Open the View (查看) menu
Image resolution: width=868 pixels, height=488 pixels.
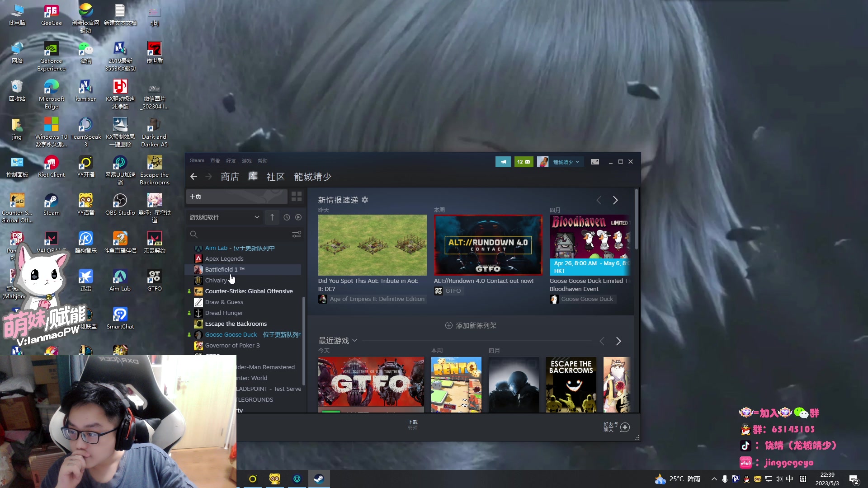click(x=215, y=161)
